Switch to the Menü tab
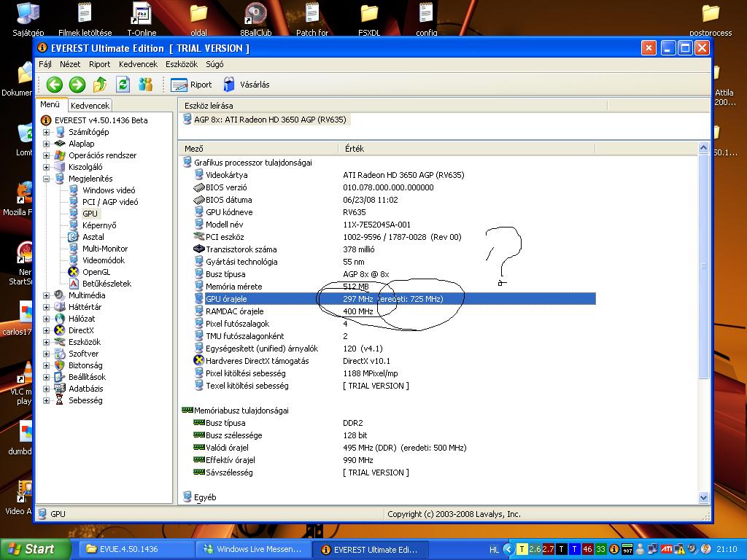 50,104
